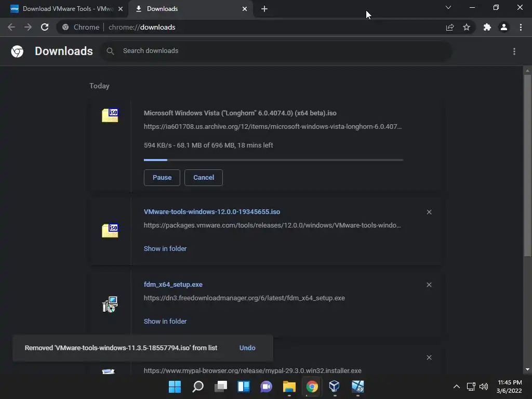
Task: Open a new tab with plus button
Action: click(x=264, y=9)
